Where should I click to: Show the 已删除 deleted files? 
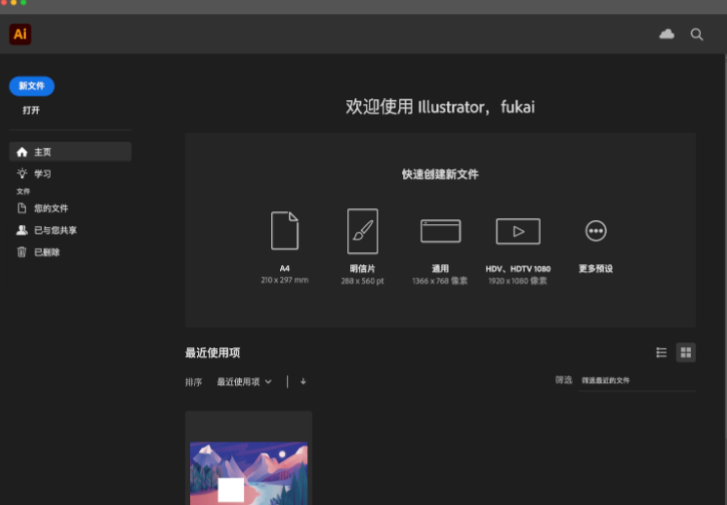click(x=47, y=252)
